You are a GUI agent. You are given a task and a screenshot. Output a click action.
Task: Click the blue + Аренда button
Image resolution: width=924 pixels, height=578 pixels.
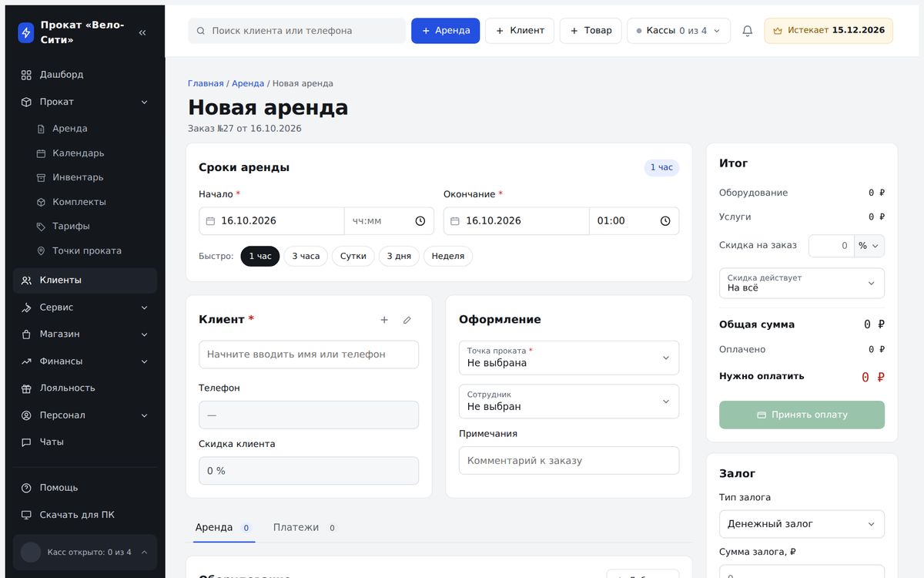446,31
